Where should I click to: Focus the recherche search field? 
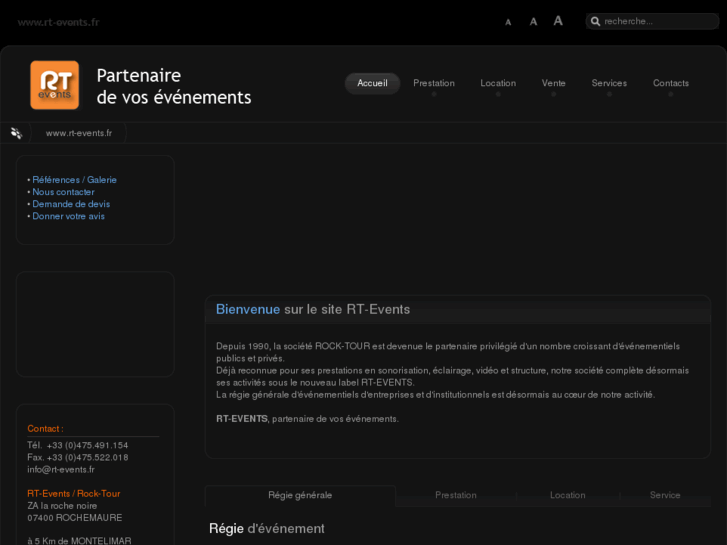coord(652,21)
